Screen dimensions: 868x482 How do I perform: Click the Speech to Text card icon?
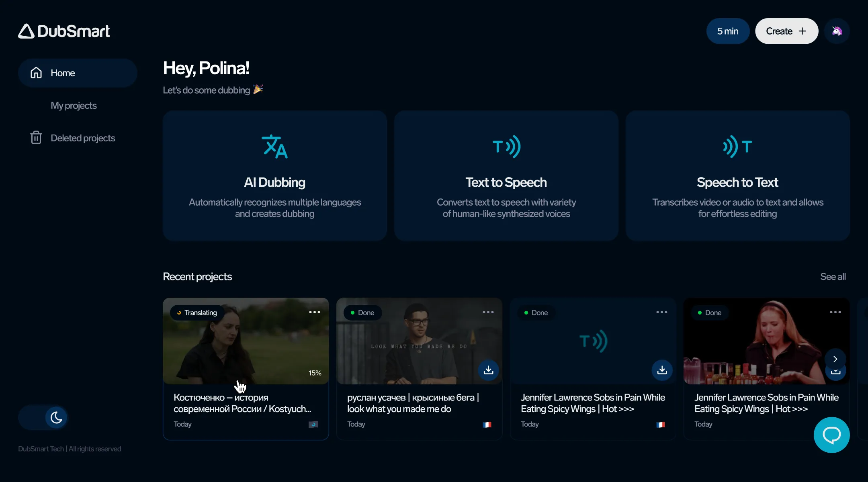coord(737,147)
